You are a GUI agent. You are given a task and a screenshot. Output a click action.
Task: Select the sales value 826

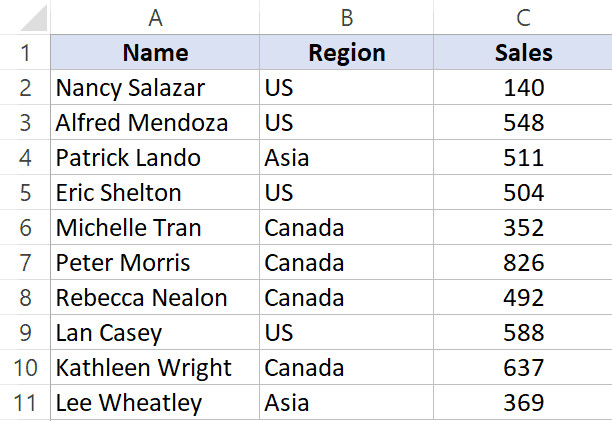(x=523, y=263)
